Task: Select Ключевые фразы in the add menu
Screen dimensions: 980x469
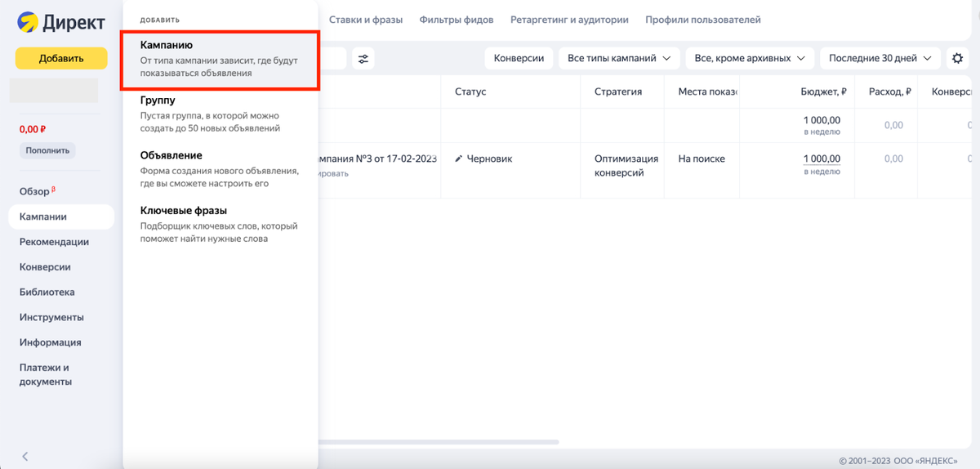Action: pyautogui.click(x=220, y=225)
